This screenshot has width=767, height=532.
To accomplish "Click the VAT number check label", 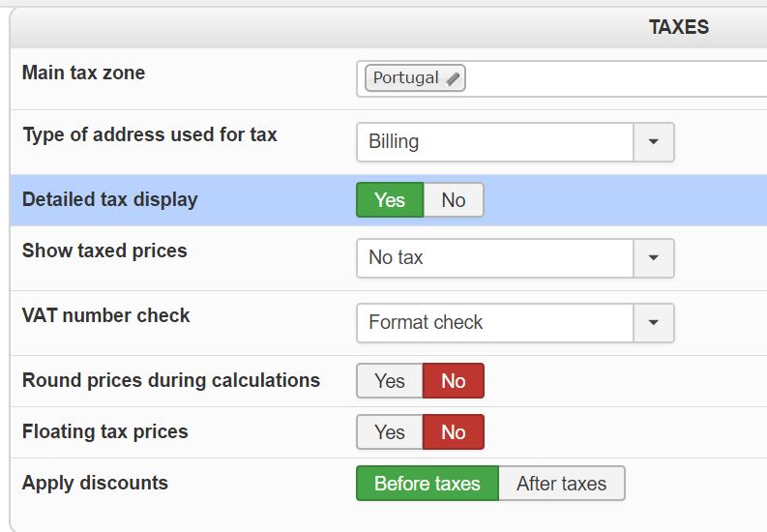I will point(105,315).
